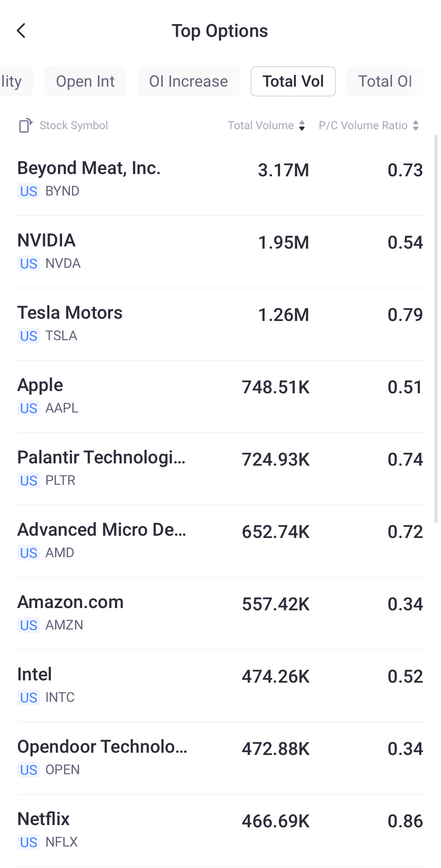Image resolution: width=441 pixels, height=868 pixels.
Task: Select the partially hidden leftmost tab
Action: coord(15,81)
